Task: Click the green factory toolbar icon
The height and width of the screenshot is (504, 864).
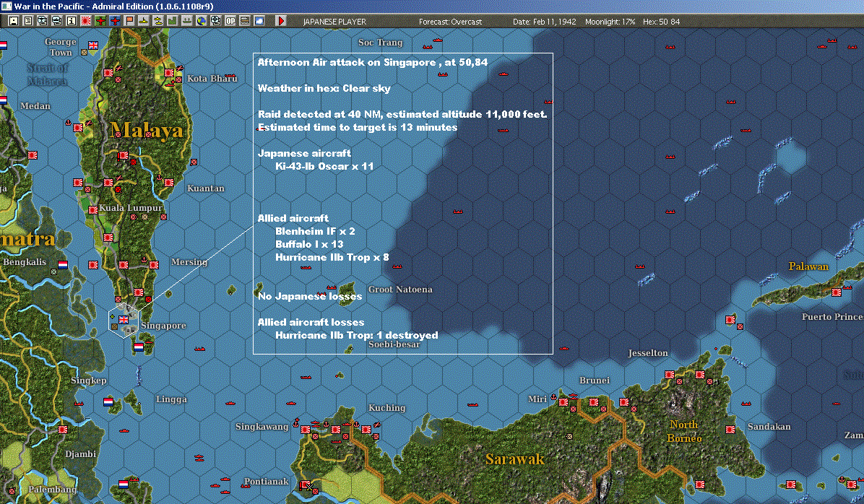Action: click(172, 21)
